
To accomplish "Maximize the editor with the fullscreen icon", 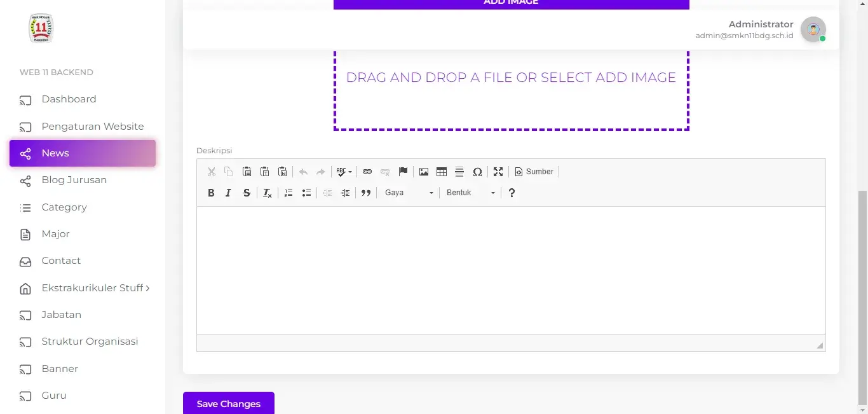I will [498, 172].
